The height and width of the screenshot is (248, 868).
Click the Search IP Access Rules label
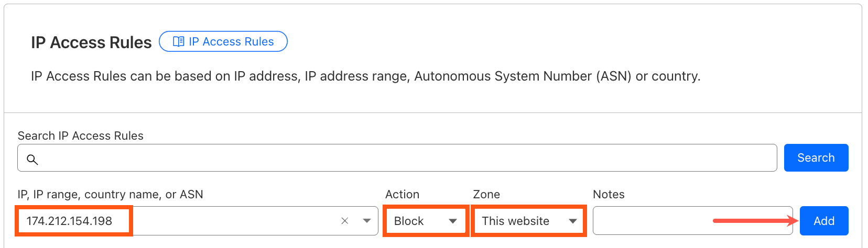[81, 136]
